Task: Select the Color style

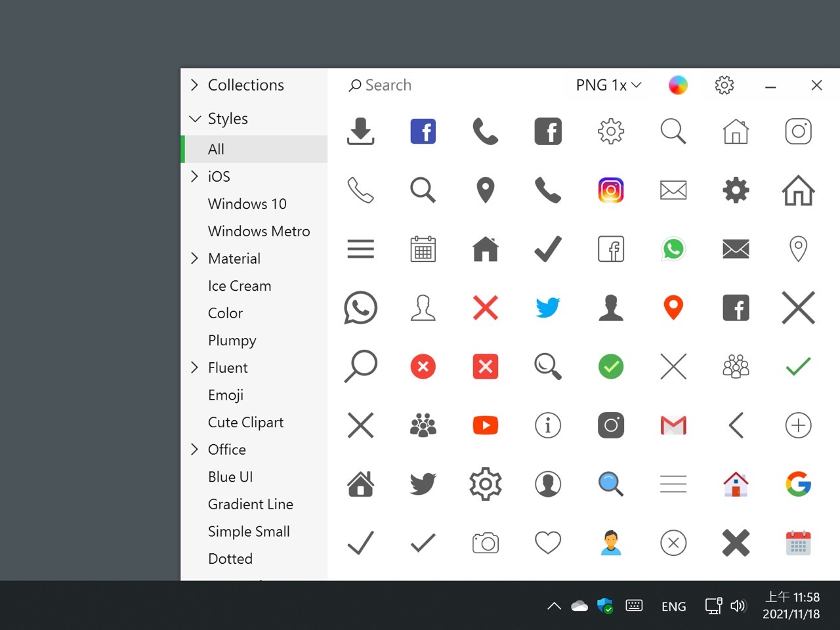Action: (225, 313)
